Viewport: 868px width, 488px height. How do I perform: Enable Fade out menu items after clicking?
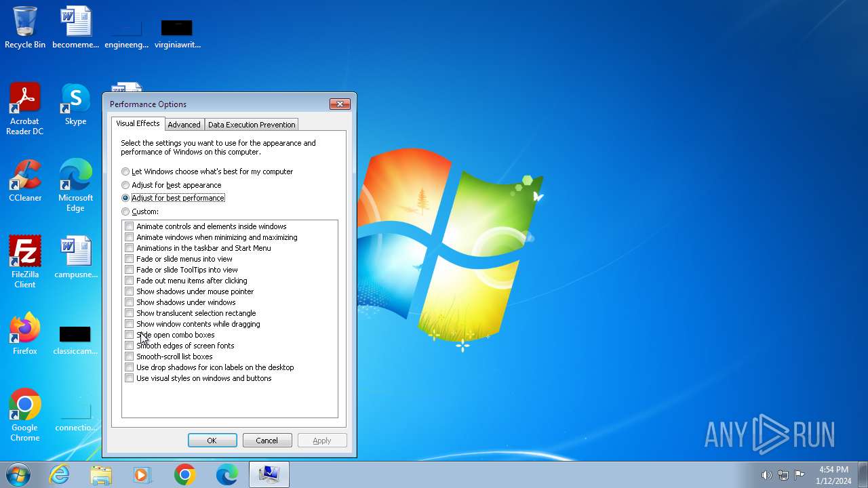(130, 281)
